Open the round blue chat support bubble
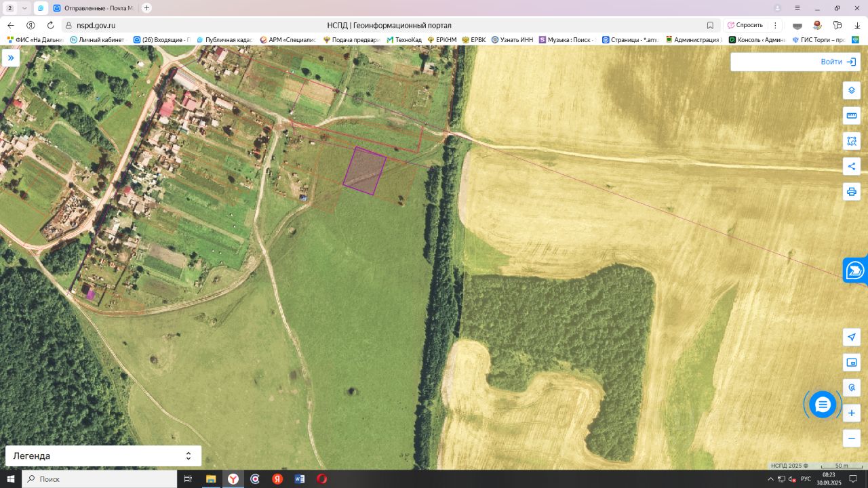 point(823,405)
